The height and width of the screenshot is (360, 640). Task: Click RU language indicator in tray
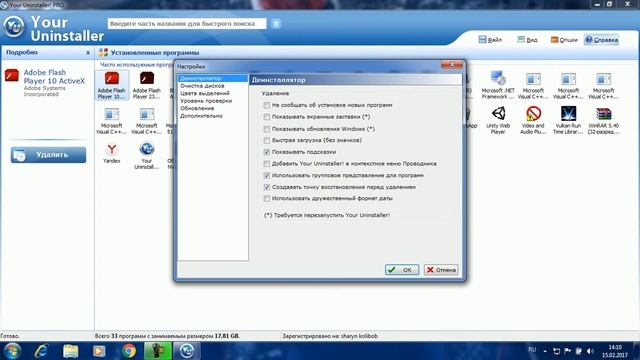pyautogui.click(x=532, y=350)
